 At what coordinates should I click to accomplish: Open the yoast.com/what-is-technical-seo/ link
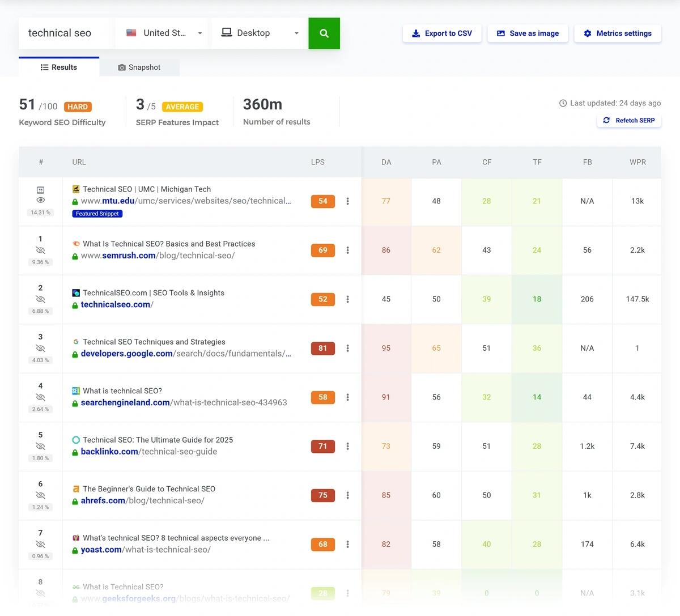tap(146, 550)
